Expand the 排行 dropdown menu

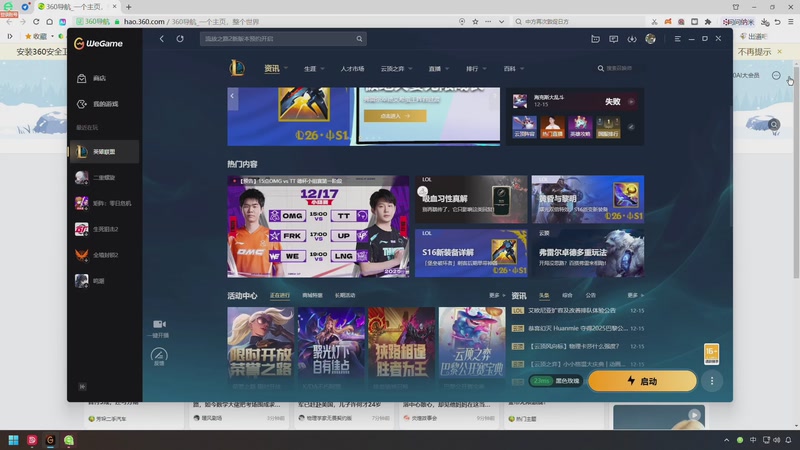click(x=476, y=69)
